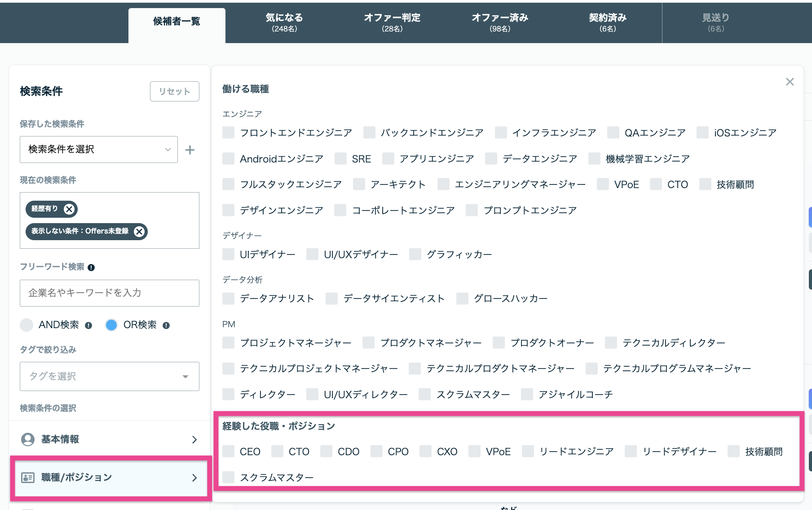Screen dimensions: 812x510
Task: Expand the 基本情報 section chevron
Action: pos(194,440)
